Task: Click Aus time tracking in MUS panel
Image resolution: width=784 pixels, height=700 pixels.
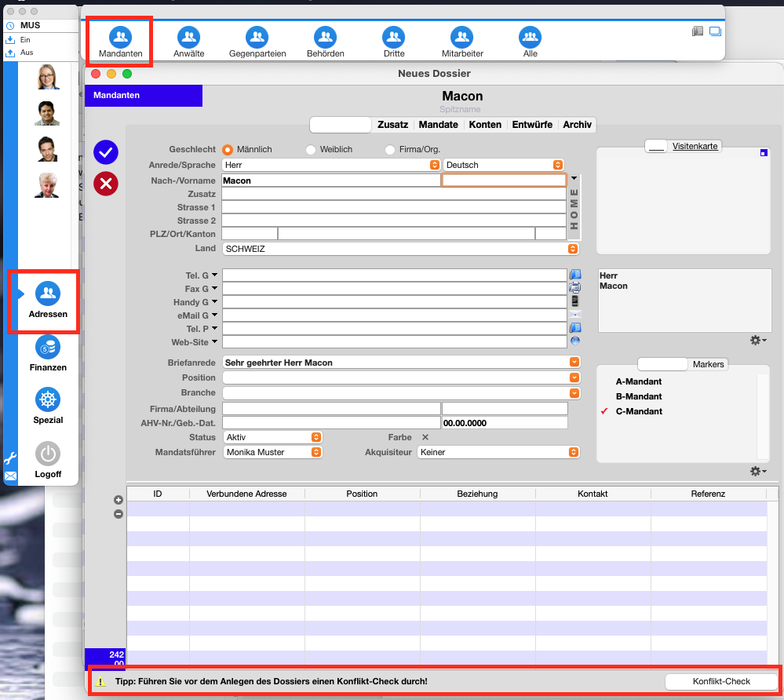Action: coord(27,53)
